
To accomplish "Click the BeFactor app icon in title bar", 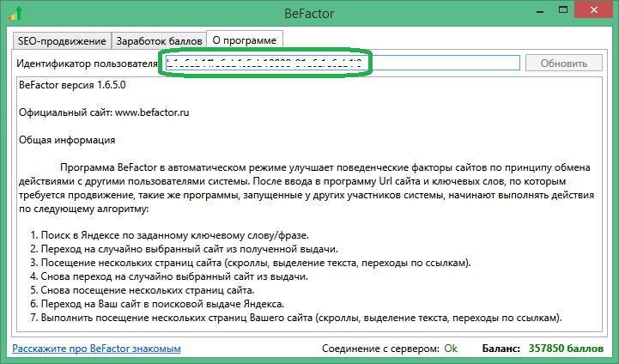I will pyautogui.click(x=15, y=13).
